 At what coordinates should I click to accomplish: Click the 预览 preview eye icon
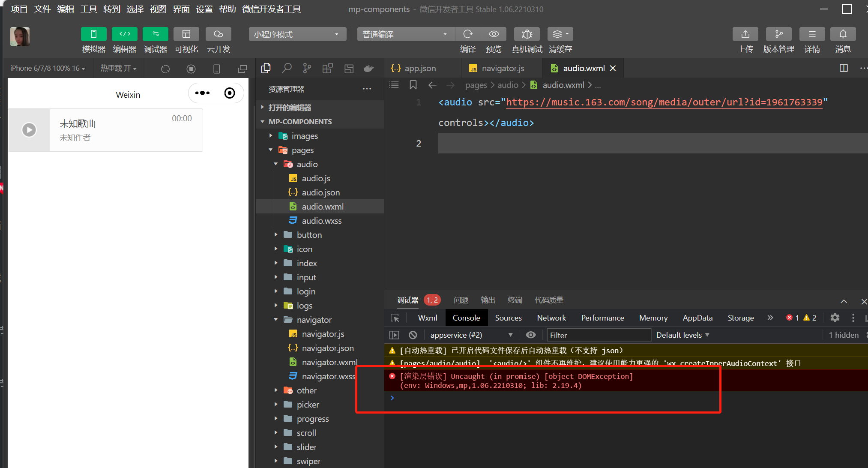coord(494,34)
